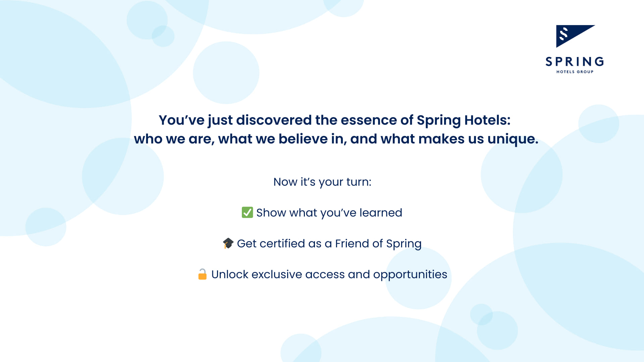Select "Show what you've learned" line

tap(329, 213)
